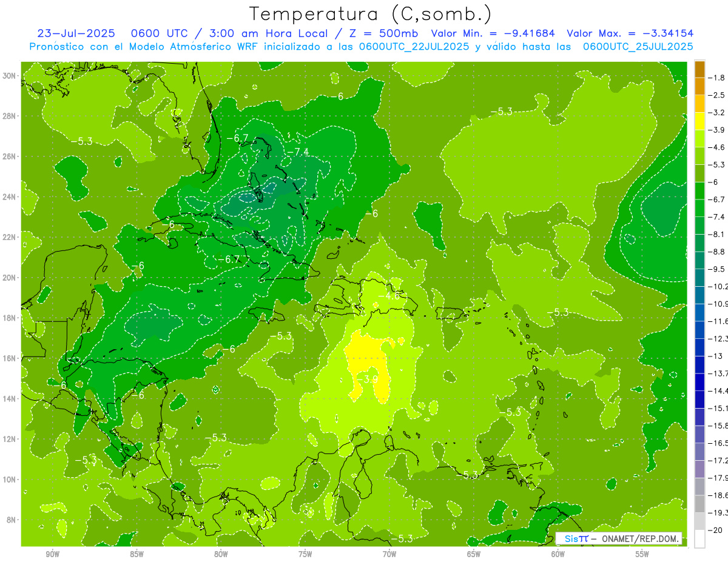Click legend value '-13.7'
The image size is (728, 562).
tap(718, 373)
